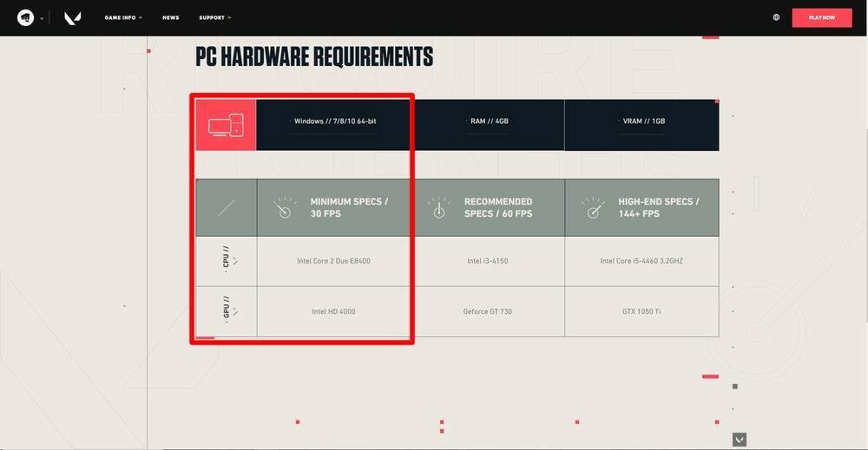Click the Riot Games fist logo
The image size is (868, 450).
(25, 17)
